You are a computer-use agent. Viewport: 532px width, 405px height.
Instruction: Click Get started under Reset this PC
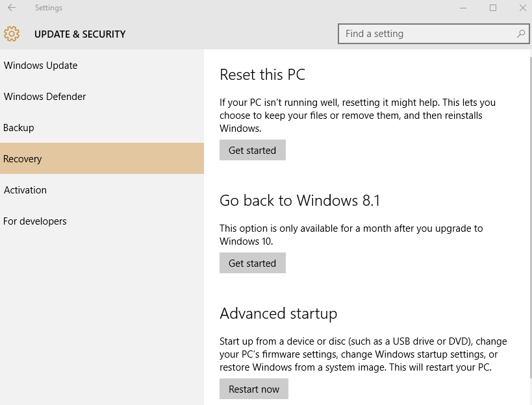[253, 150]
